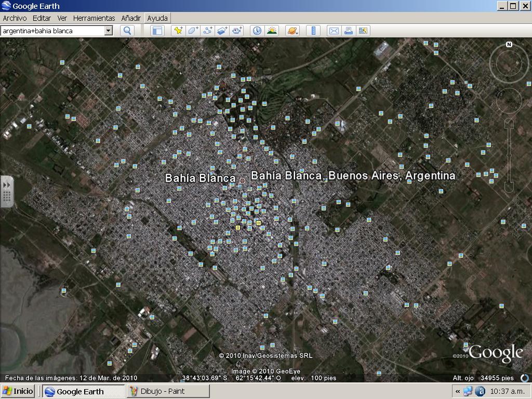Show historical imagery clock icon
This screenshot has width=532, height=399.
point(257,31)
